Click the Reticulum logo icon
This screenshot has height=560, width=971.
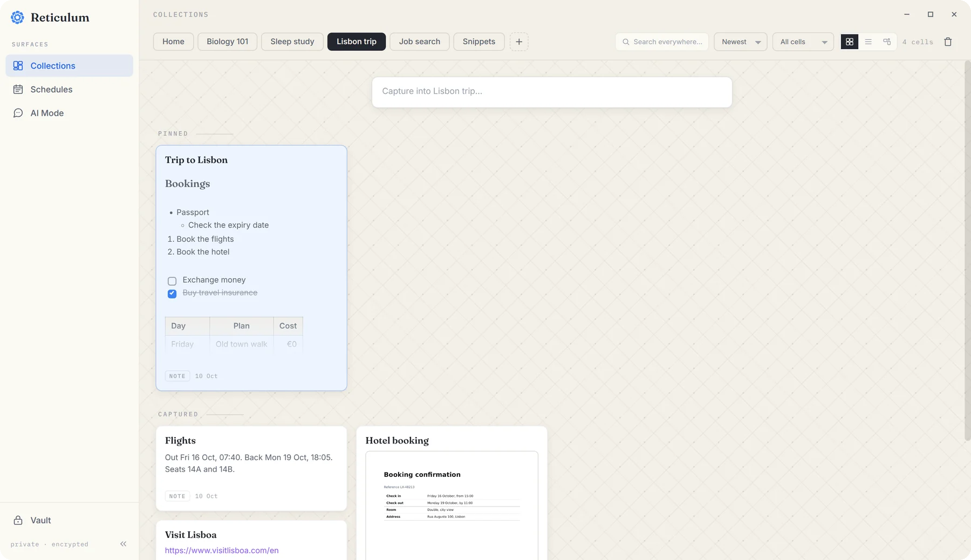pos(17,17)
